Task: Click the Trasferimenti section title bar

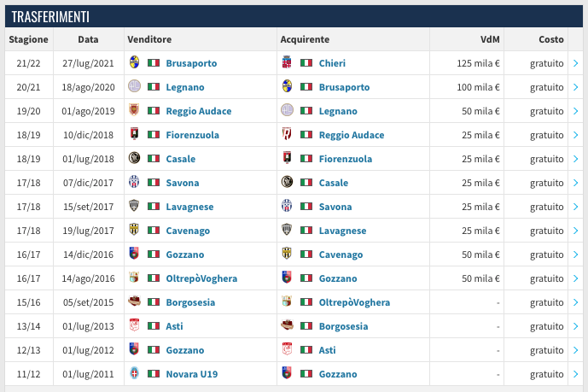Action: coord(294,16)
